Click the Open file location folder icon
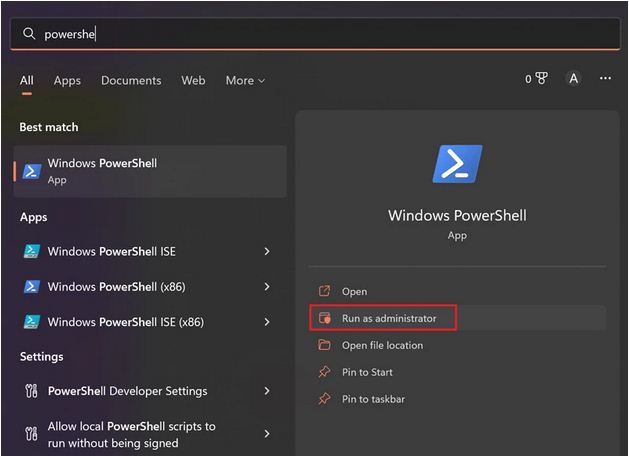629x456 pixels. [325, 345]
